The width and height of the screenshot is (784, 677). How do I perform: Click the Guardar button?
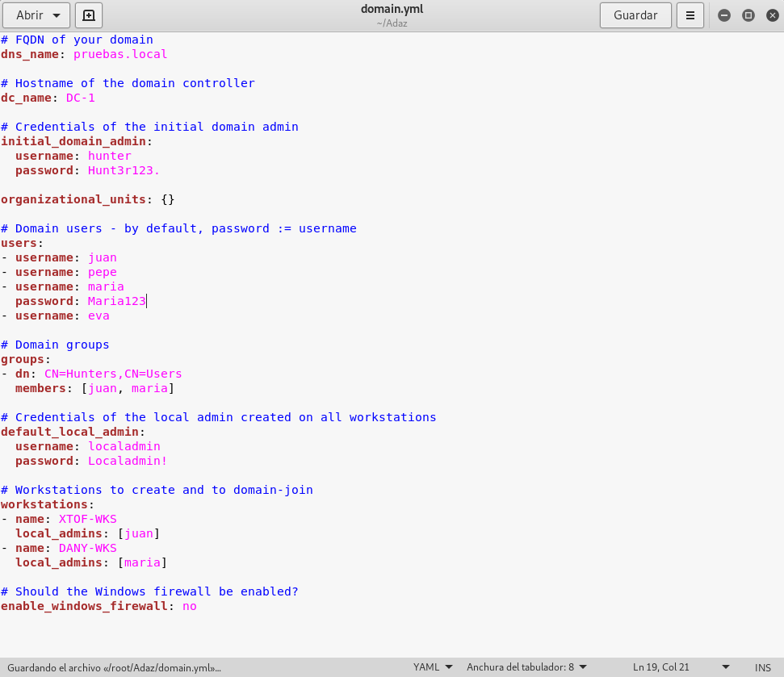635,15
